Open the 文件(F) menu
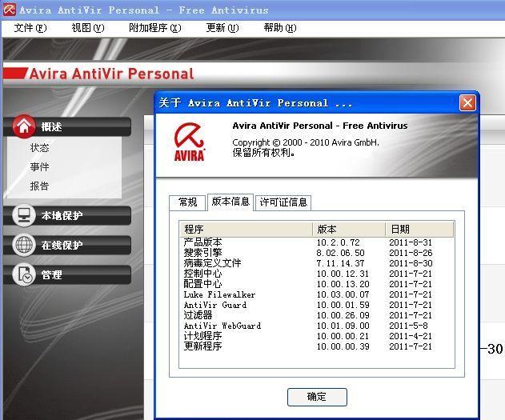Image resolution: width=505 pixels, height=420 pixels. [x=30, y=27]
